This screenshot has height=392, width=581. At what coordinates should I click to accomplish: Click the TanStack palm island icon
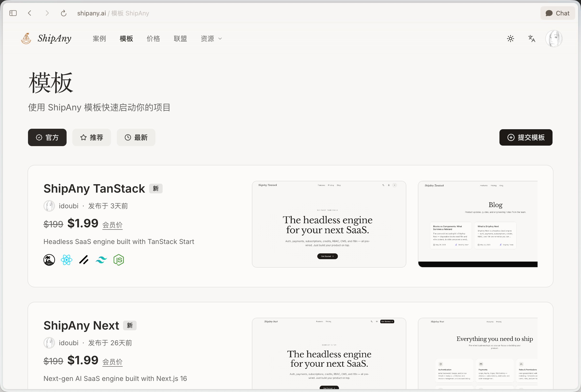coord(49,260)
